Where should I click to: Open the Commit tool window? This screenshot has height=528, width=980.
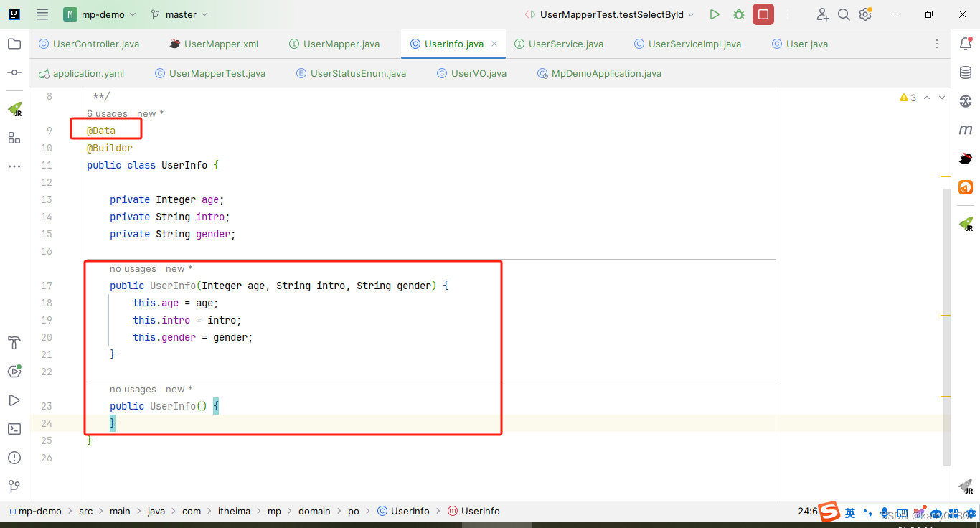click(14, 72)
